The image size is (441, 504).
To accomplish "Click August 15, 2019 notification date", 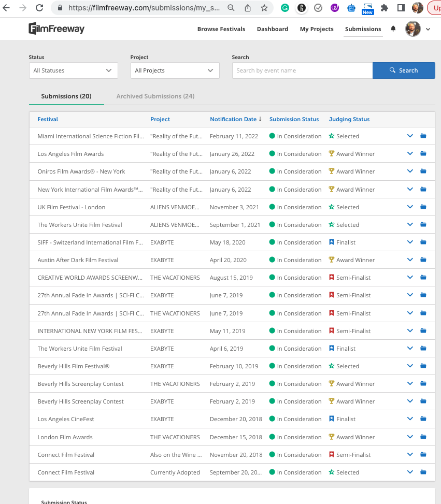I will pyautogui.click(x=231, y=278).
